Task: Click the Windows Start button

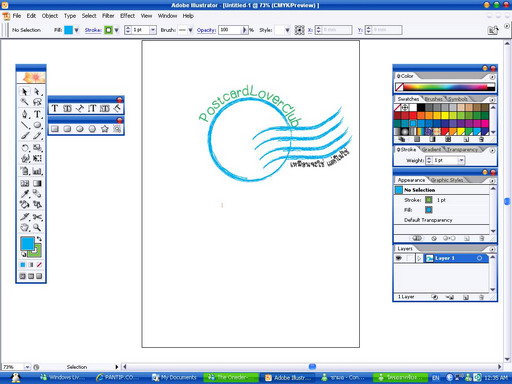Action: click(15, 378)
